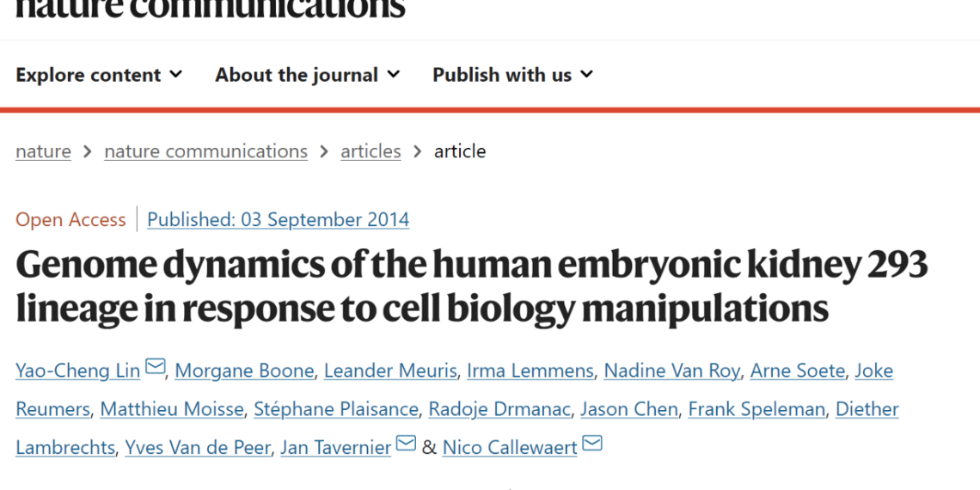This screenshot has width=980, height=490.
Task: Click the envelope icon after Jan Tavernier
Action: pos(407,443)
